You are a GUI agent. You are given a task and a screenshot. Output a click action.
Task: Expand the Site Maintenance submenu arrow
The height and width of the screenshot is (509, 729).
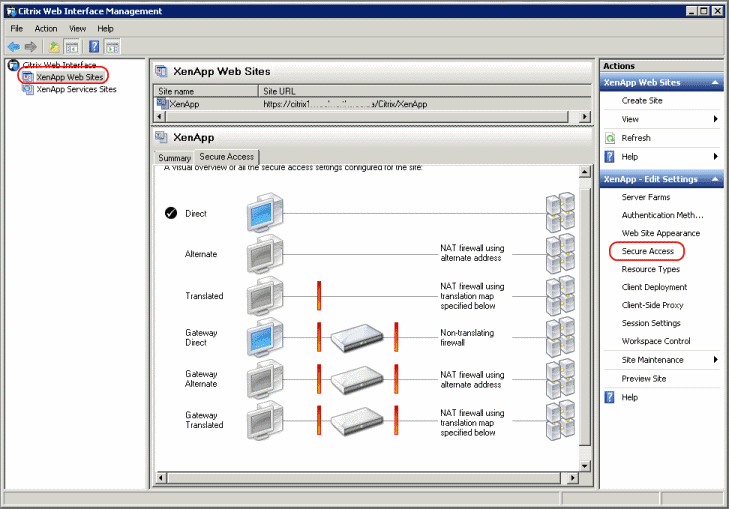coord(716,359)
